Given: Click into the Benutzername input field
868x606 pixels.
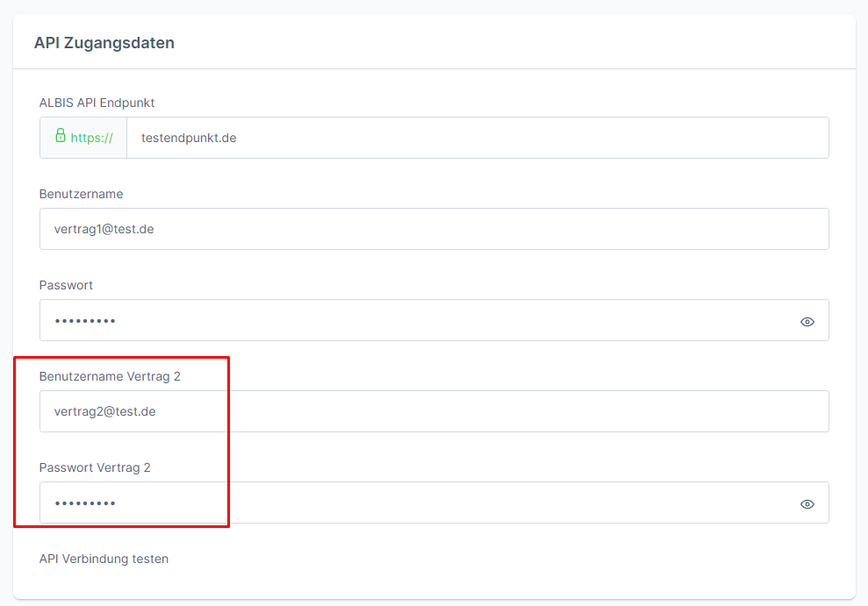Looking at the screenshot, I should [x=434, y=229].
